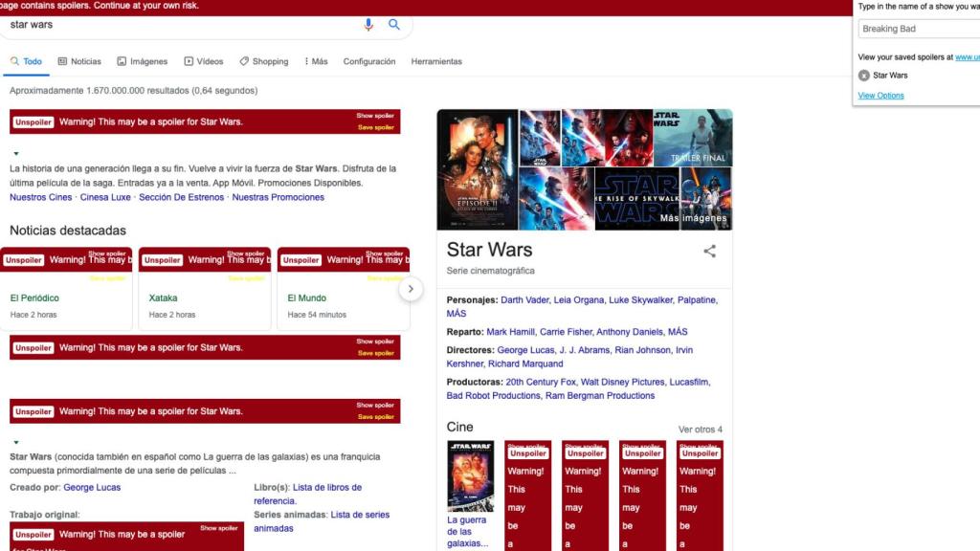The image size is (980, 551).
Task: Open the Todo results tab
Action: (x=26, y=61)
